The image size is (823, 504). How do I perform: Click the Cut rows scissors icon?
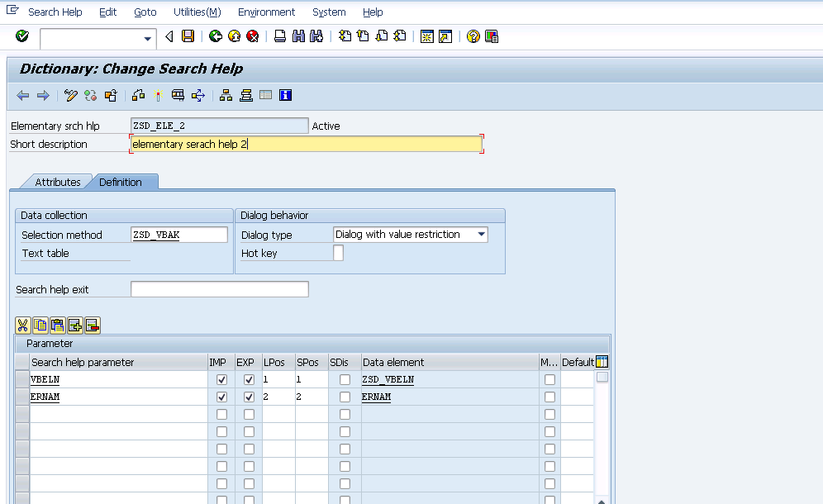22,325
